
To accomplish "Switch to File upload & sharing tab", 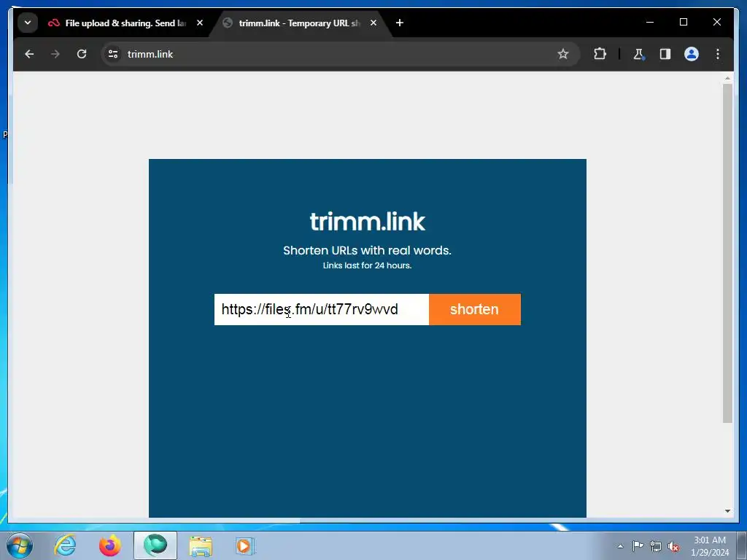I will [x=117, y=23].
